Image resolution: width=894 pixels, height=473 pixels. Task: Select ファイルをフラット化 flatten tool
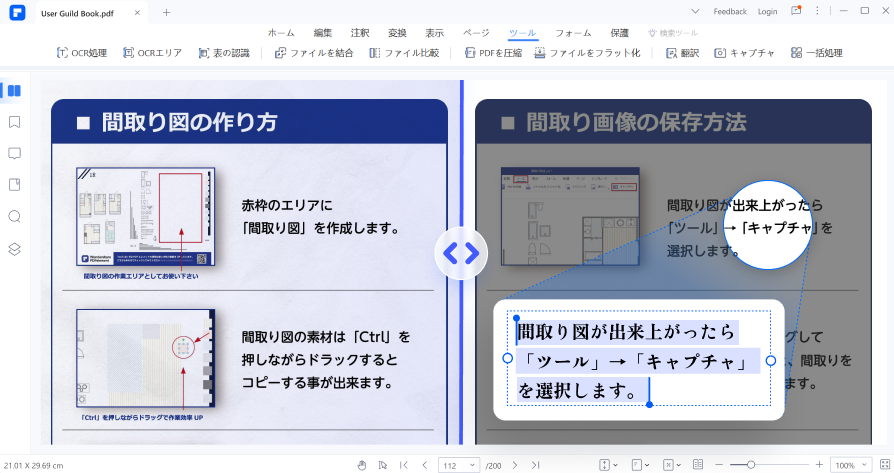click(587, 53)
